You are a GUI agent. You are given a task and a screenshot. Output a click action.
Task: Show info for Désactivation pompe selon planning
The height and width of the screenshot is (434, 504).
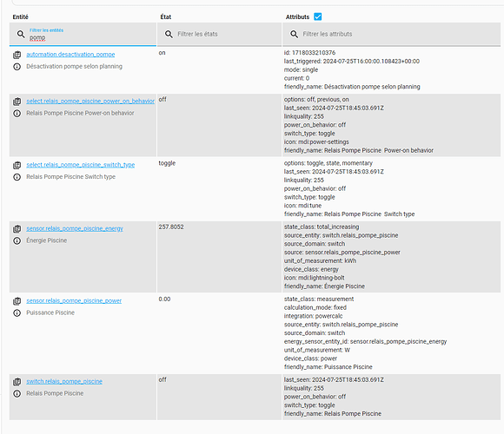pos(17,67)
